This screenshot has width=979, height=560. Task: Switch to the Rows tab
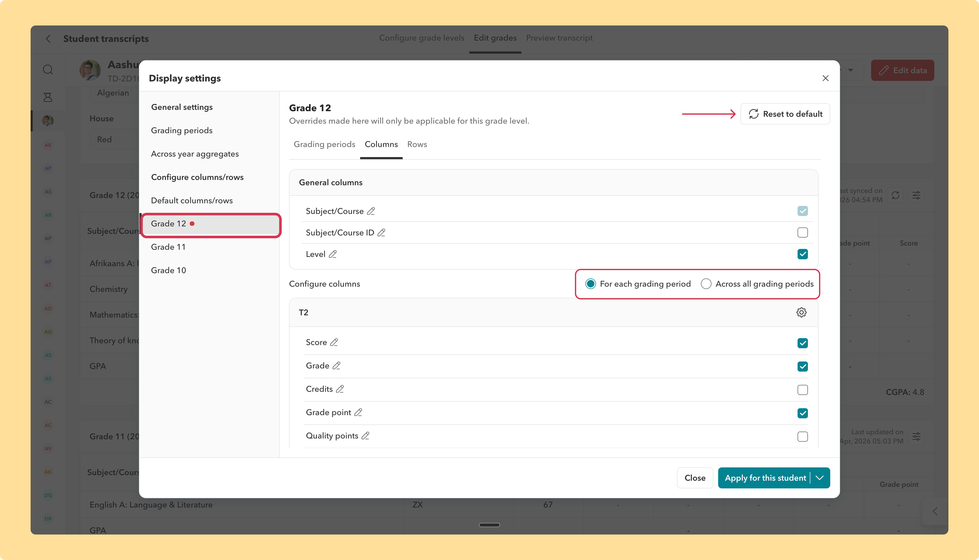click(417, 144)
